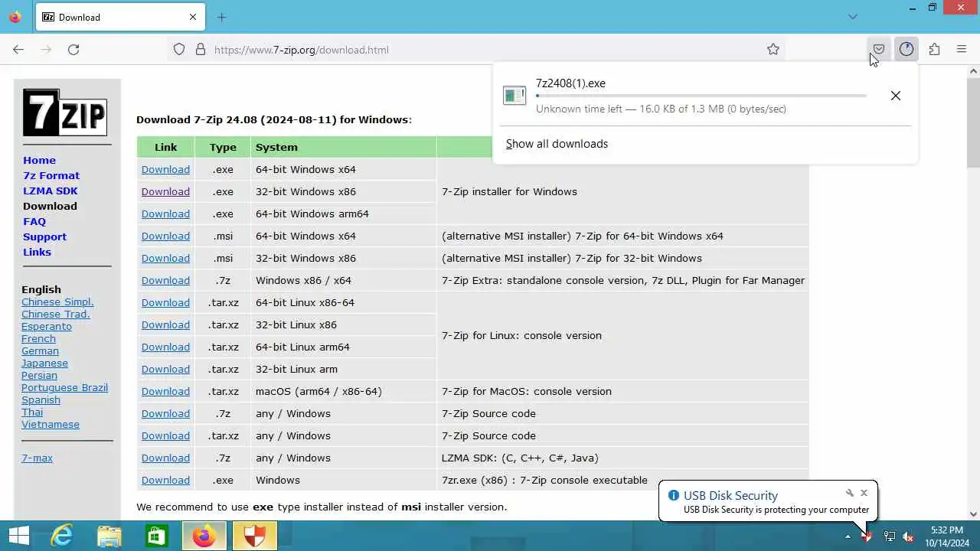Click the 7-Zip logo image
The height and width of the screenshot is (551, 980).
click(65, 112)
